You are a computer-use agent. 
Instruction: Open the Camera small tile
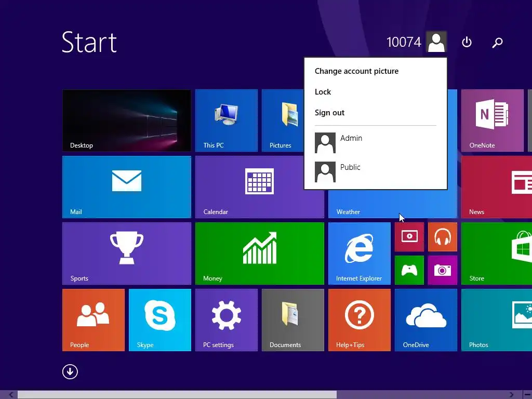pyautogui.click(x=443, y=270)
